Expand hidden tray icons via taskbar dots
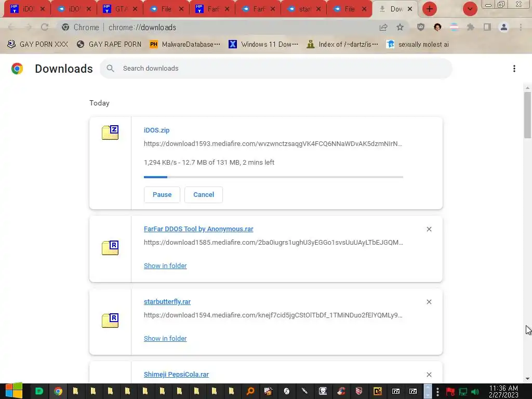The image size is (532, 399). click(437, 391)
